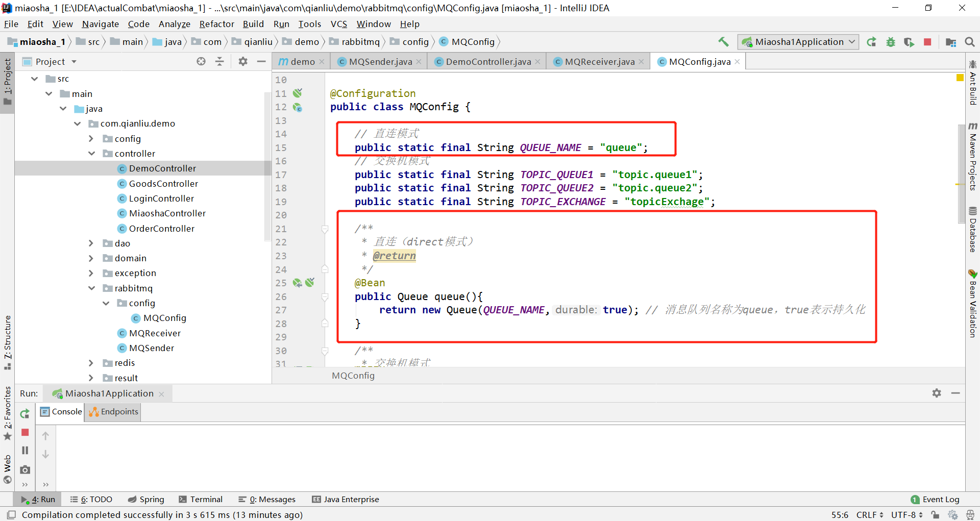Collapse the src folder
Viewport: 980px width, 521px height.
coord(35,79)
